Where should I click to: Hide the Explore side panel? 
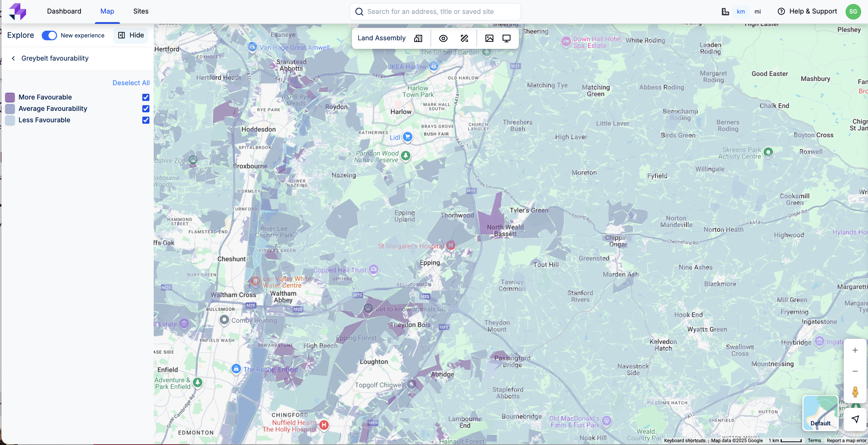(131, 35)
